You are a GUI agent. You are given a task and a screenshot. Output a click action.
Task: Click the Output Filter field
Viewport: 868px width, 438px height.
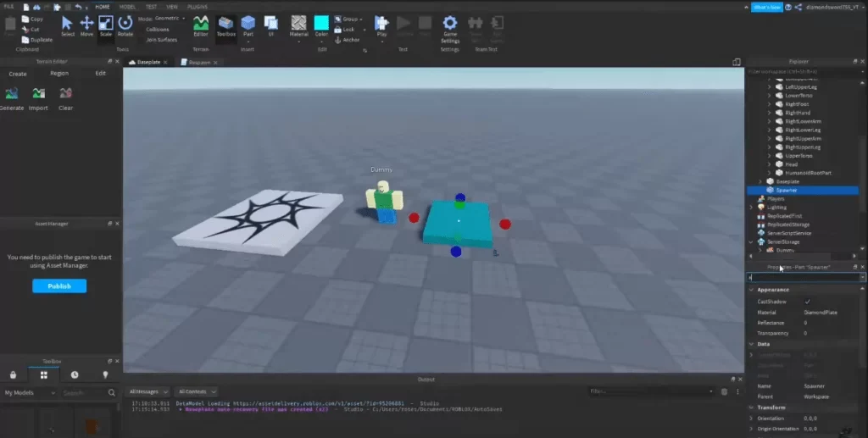click(651, 391)
